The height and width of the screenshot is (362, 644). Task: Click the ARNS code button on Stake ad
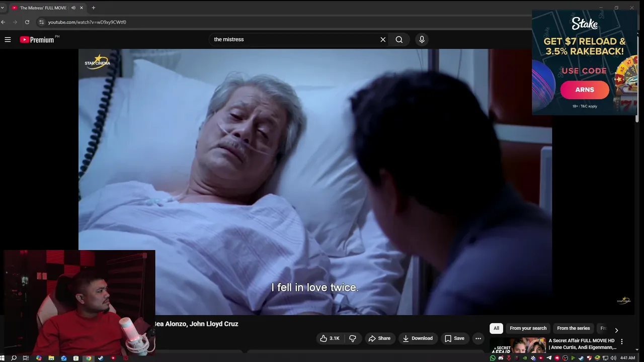[585, 89]
